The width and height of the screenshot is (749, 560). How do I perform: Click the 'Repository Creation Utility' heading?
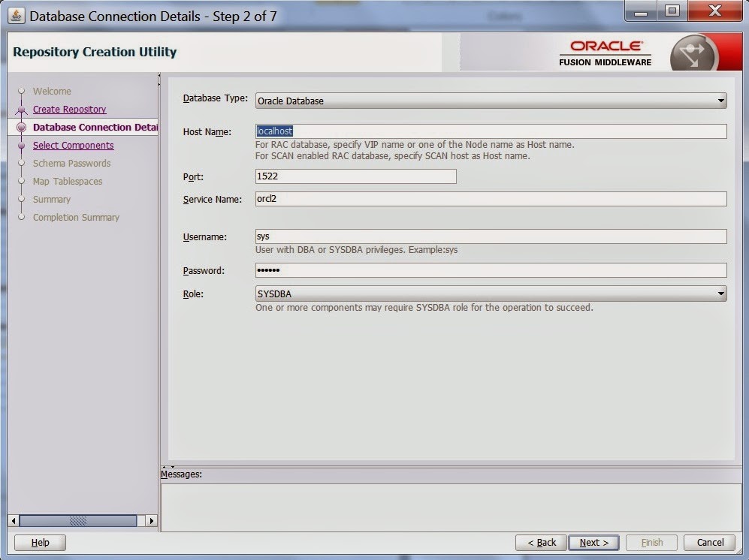pos(95,52)
